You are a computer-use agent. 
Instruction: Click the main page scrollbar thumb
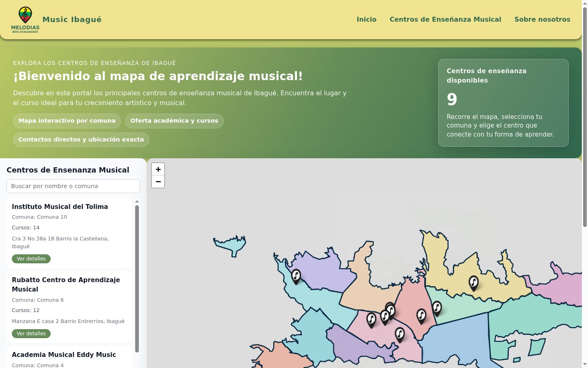click(x=585, y=117)
